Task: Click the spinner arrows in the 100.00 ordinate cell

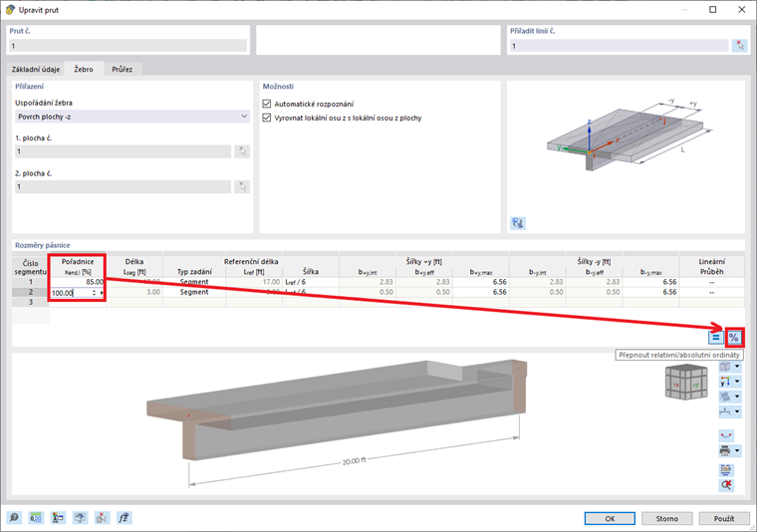Action: [x=95, y=293]
